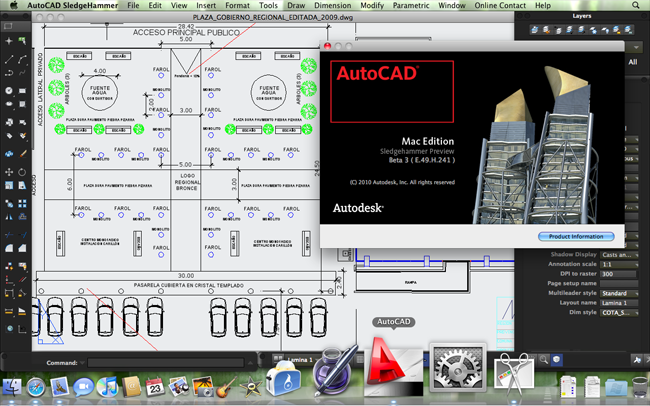650x406 pixels.
Task: Select the Extend tool
Action: [x=22, y=235]
